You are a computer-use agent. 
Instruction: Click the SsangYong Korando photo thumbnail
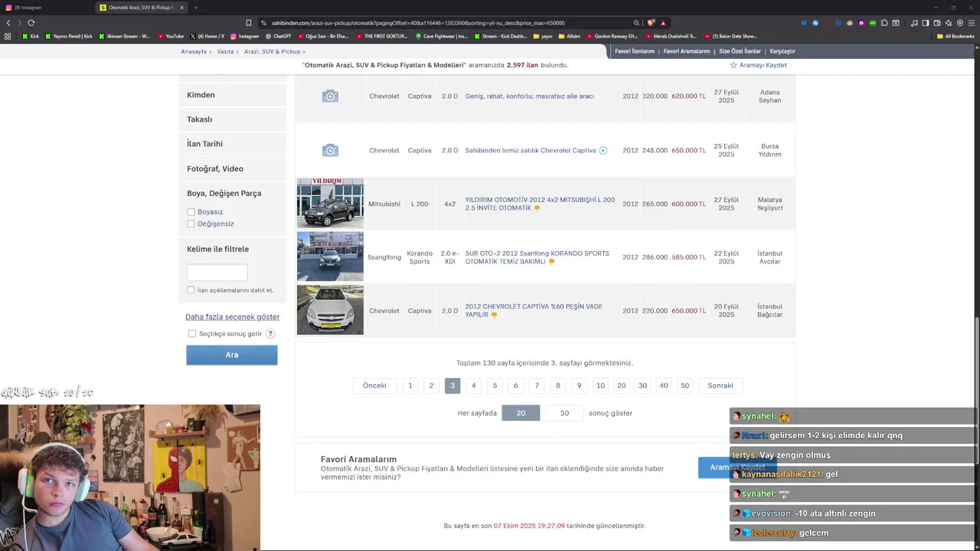[330, 256]
